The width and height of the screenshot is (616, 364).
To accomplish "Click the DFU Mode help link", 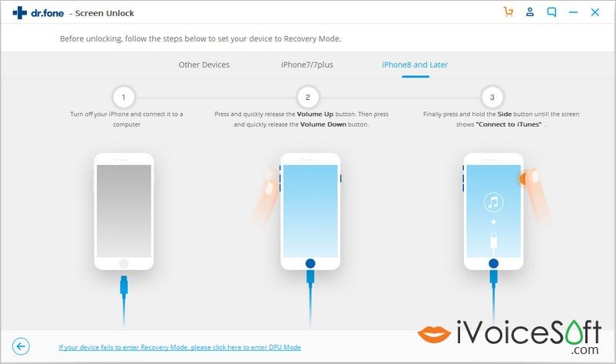I will pos(180,347).
